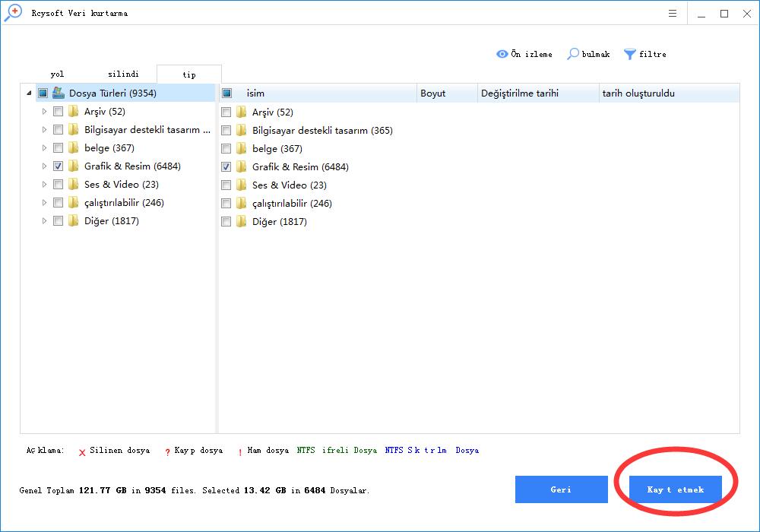
Task: Select Ses & Video (23) tree label
Action: pos(121,184)
